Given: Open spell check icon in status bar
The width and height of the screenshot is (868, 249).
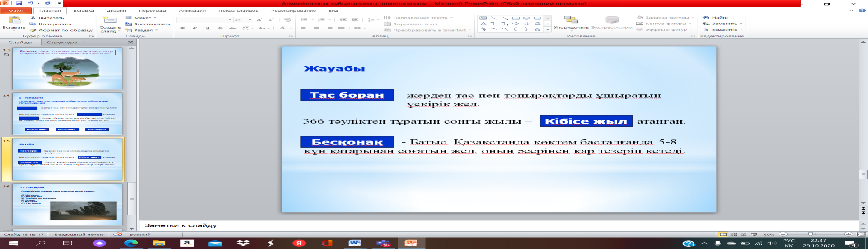Looking at the screenshot, I should 118,234.
